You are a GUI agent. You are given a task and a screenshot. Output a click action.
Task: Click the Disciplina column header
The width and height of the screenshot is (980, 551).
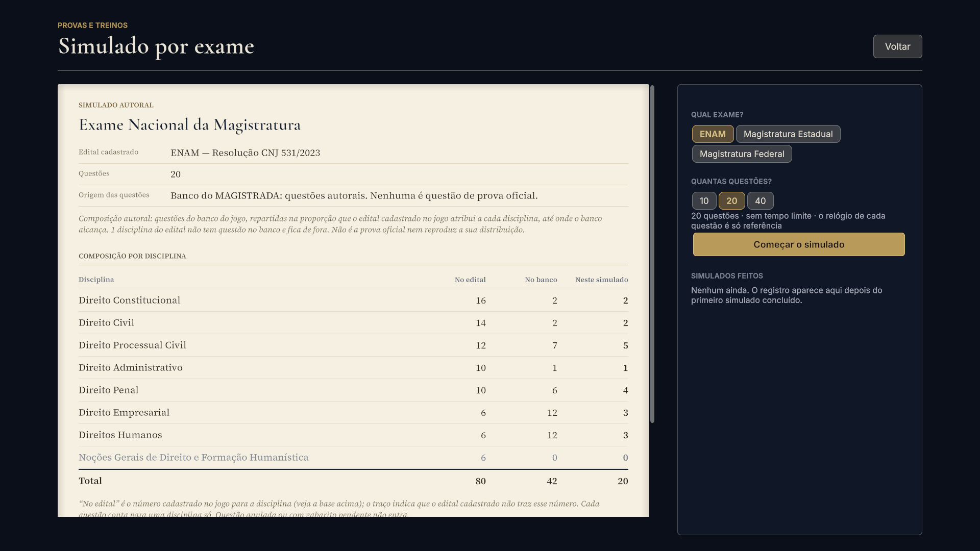[96, 280]
